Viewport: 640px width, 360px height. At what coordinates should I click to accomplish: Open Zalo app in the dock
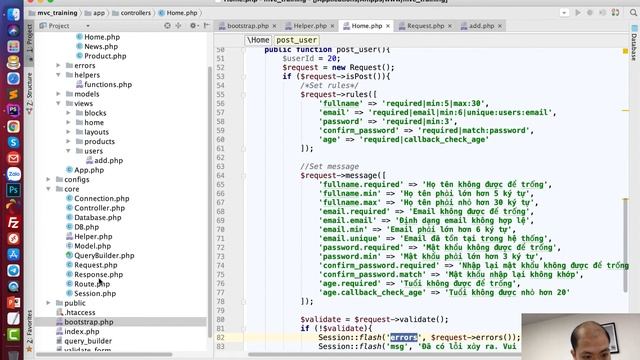13,174
